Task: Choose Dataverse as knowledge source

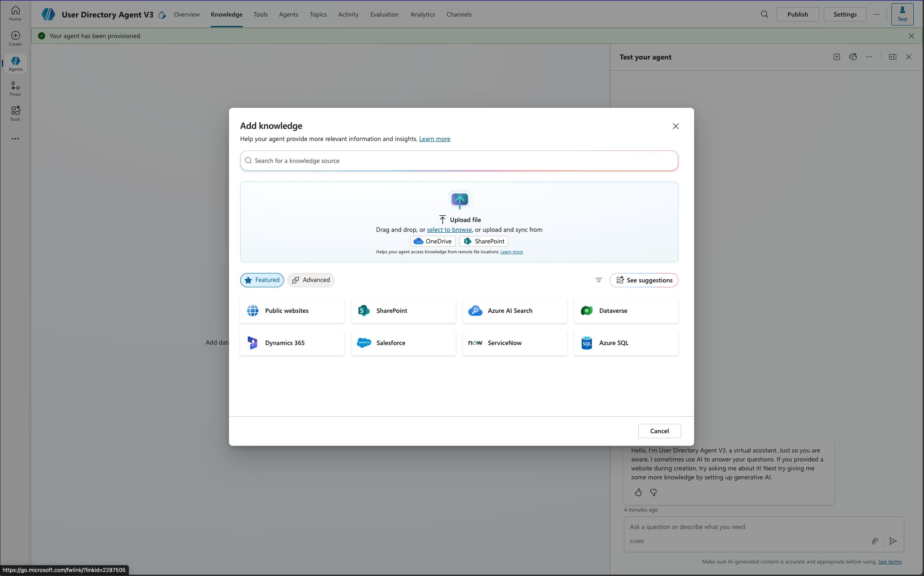Action: click(626, 311)
